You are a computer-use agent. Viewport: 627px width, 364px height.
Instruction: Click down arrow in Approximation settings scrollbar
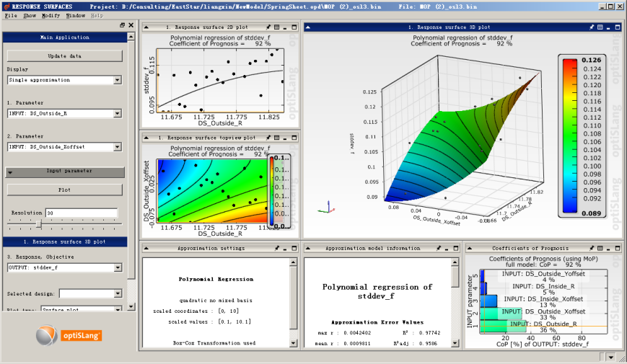pos(293,343)
